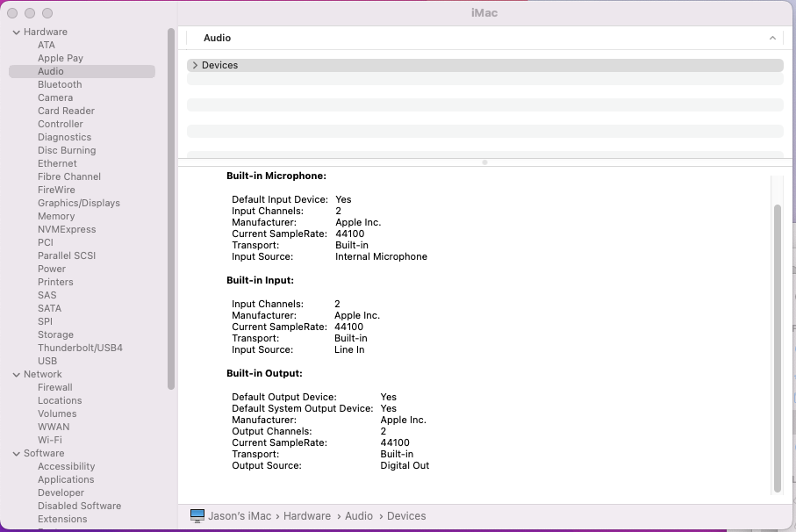Click the Built-in Microphone heading
Image resolution: width=796 pixels, height=532 pixels.
click(x=276, y=176)
